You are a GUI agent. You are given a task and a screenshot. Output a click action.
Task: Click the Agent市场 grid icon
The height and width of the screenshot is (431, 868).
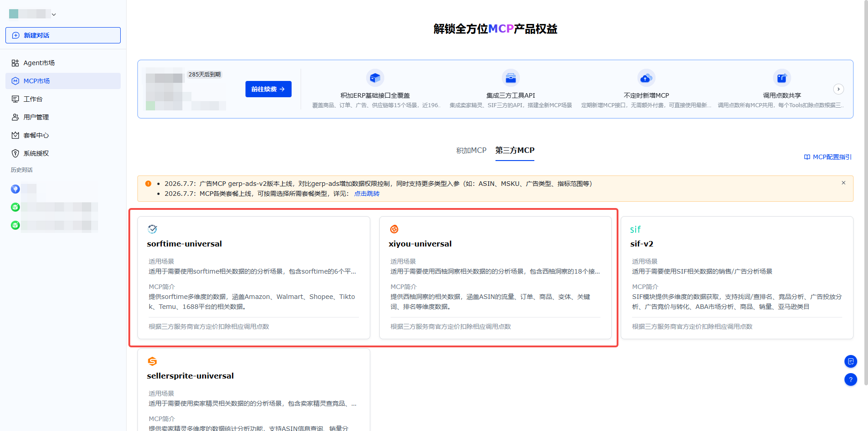pos(15,63)
